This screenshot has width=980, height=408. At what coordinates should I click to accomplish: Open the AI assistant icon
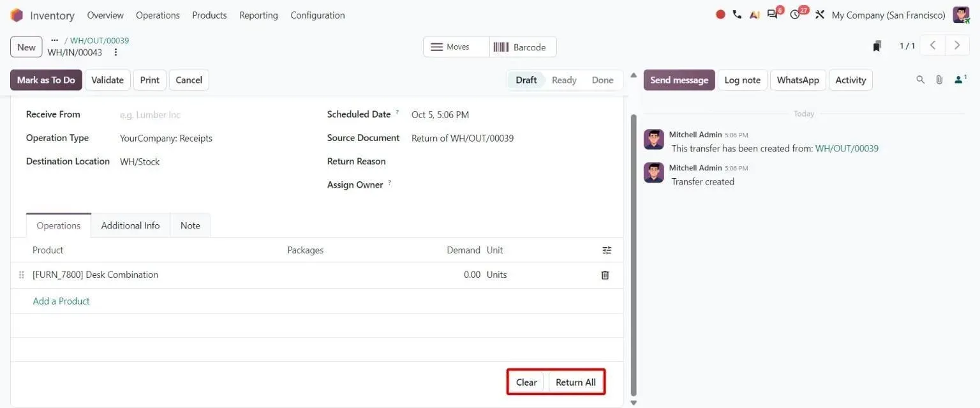(x=755, y=14)
